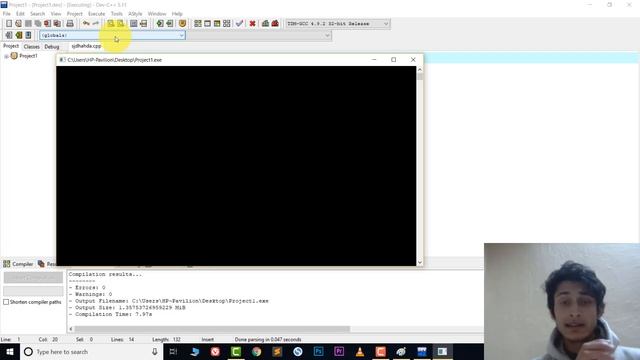Image resolution: width=640 pixels, height=360 pixels.
Task: Open the TDM-GCC compiler set dropdown
Action: 338,24
